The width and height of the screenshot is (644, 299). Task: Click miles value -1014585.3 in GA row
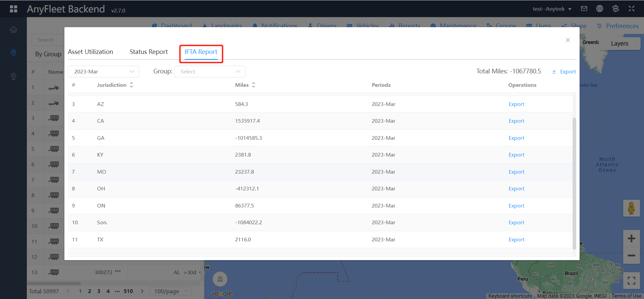pyautogui.click(x=249, y=138)
